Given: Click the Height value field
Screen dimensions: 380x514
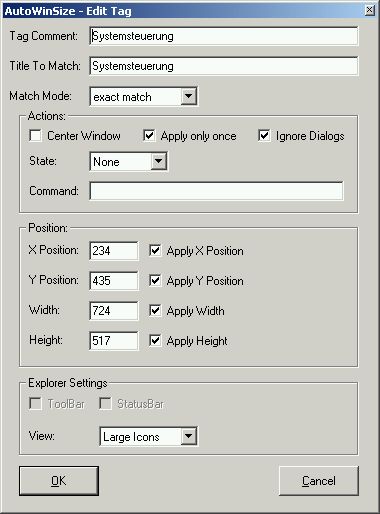Looking at the screenshot, I should [x=114, y=341].
